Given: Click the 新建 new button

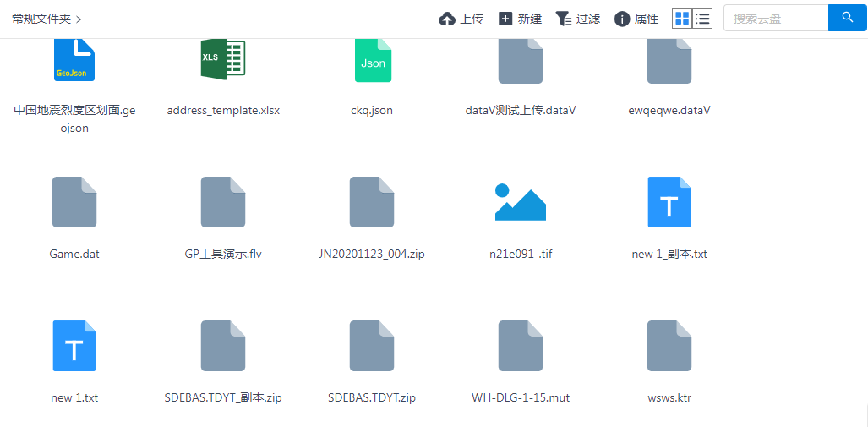Looking at the screenshot, I should (521, 19).
